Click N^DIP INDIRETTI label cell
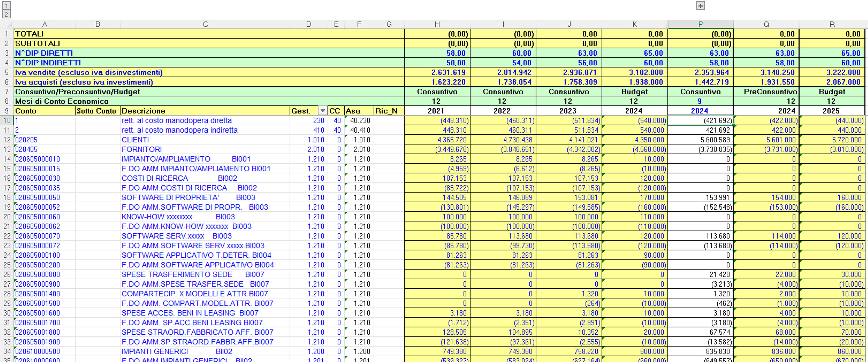Viewport: 868px width, 362px height. coord(209,63)
